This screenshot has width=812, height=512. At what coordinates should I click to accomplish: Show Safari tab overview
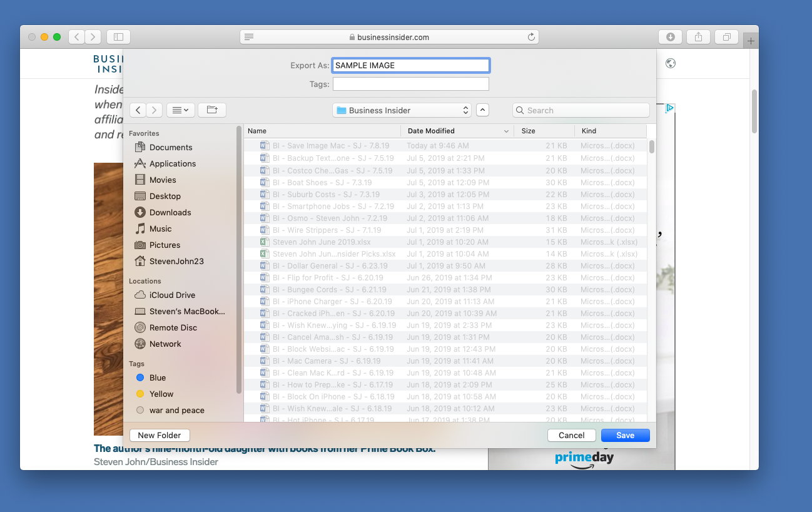coord(726,37)
